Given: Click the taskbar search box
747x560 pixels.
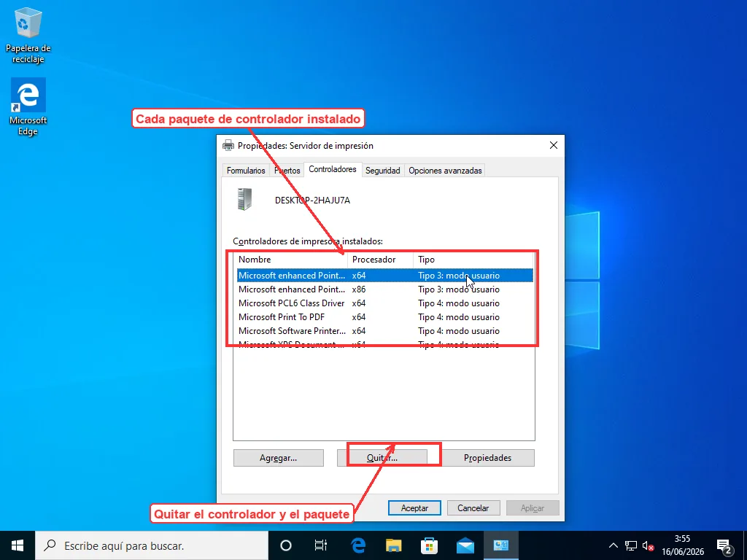Looking at the screenshot, I should coord(152,545).
